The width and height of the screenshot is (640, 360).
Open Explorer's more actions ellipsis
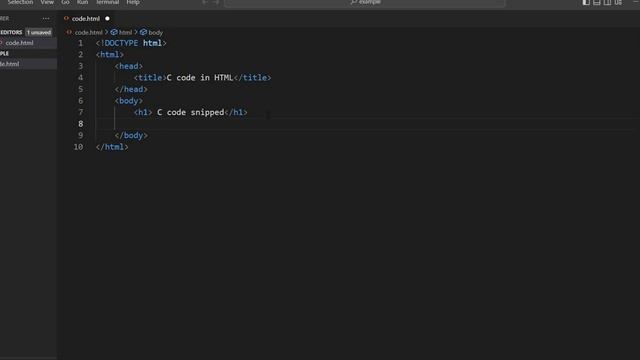pos(46,18)
